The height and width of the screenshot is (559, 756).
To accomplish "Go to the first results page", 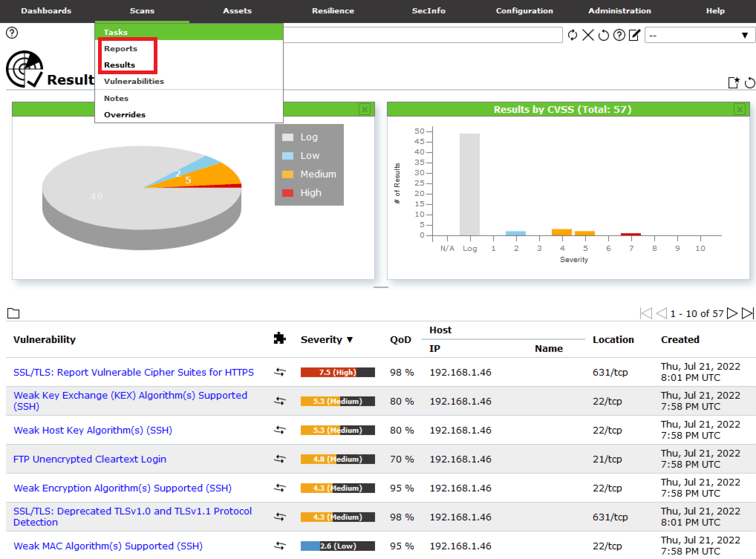I will tap(646, 314).
